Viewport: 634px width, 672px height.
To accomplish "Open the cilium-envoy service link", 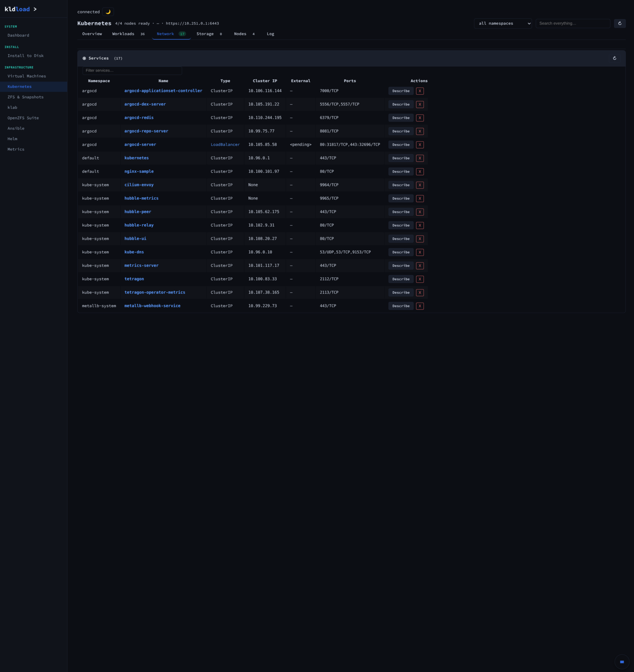I will (x=139, y=185).
